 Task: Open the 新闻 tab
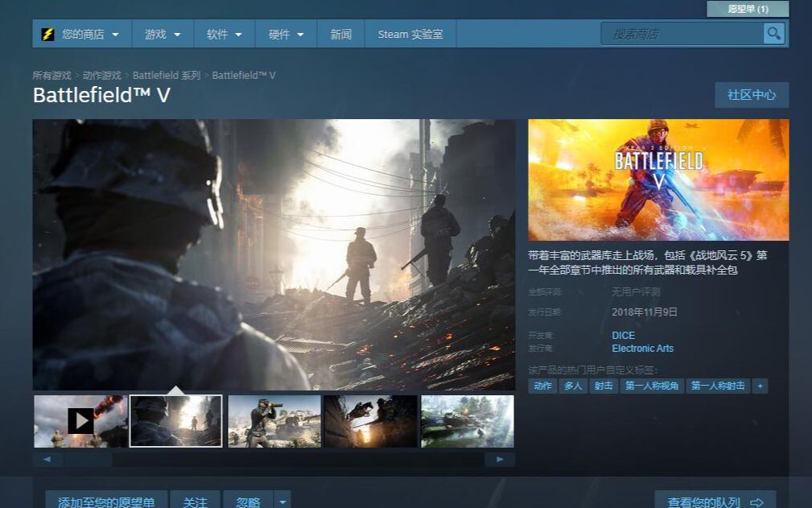tap(340, 34)
